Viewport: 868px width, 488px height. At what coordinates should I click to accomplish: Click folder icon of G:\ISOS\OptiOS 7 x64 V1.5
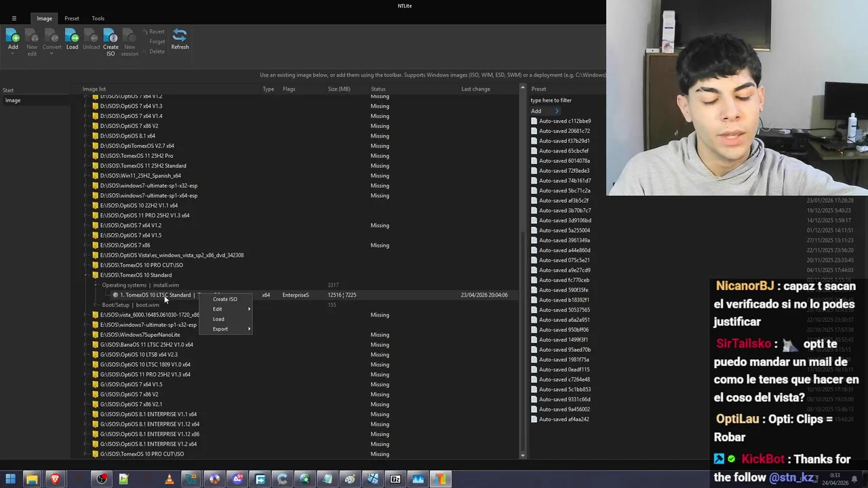pyautogui.click(x=95, y=384)
